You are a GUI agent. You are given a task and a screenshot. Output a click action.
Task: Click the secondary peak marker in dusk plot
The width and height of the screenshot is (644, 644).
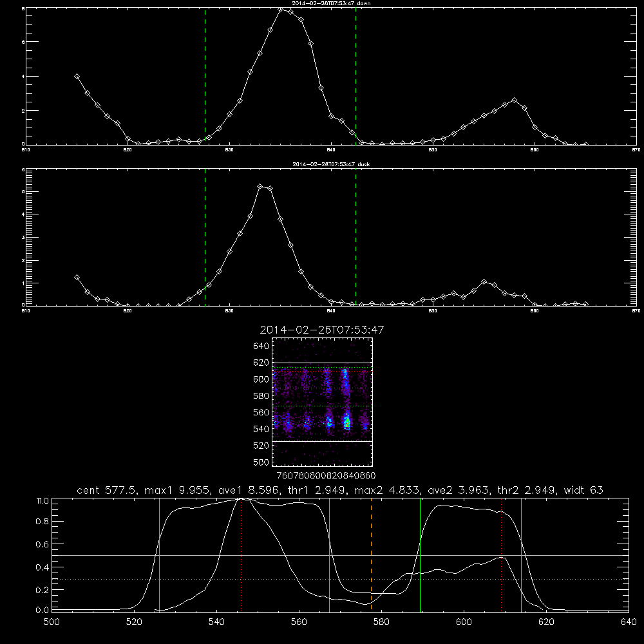484,282
